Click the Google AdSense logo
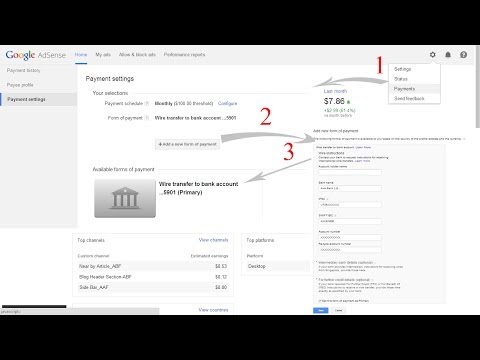Screen dimensions: 480x360 coord(36,55)
